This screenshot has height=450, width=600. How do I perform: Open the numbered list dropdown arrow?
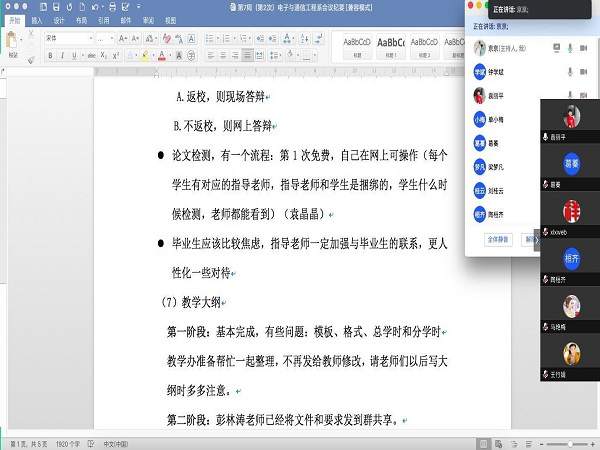(235, 38)
